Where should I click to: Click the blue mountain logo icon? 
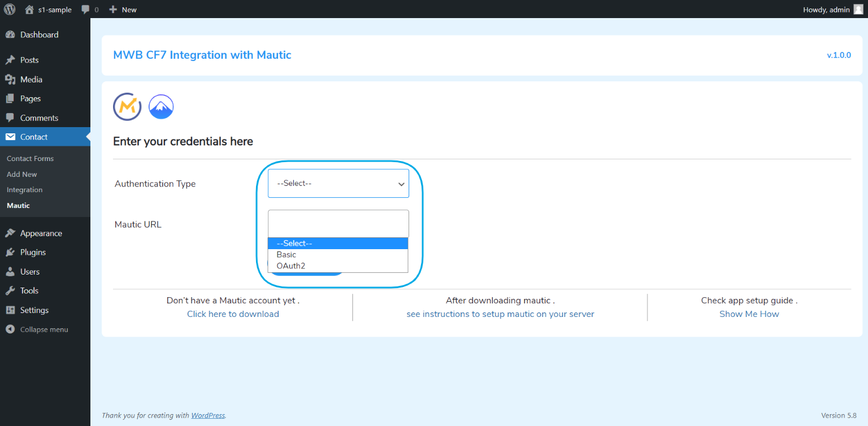click(161, 107)
